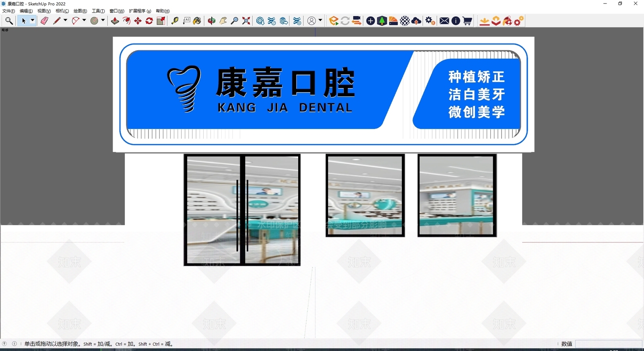Expand the account profile dropdown arrow

[x=320, y=21]
